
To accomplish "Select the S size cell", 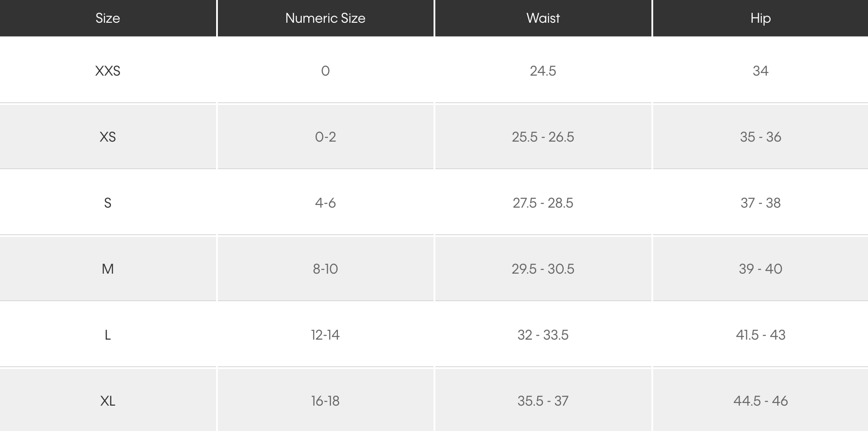I will click(108, 203).
